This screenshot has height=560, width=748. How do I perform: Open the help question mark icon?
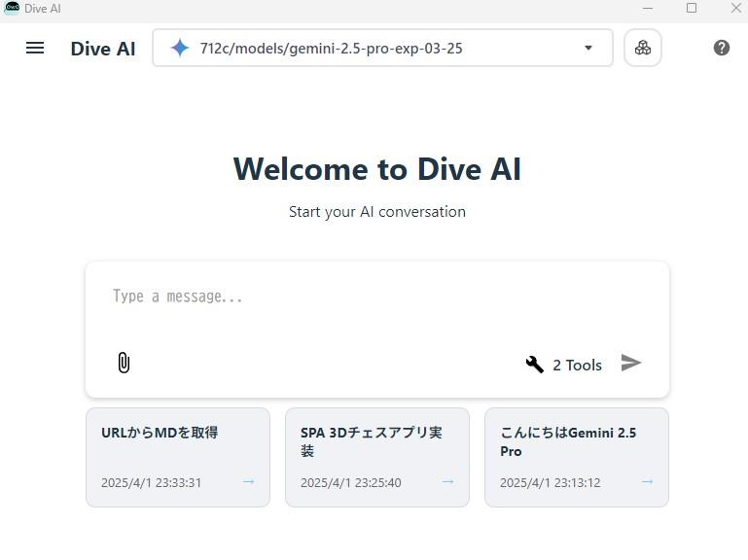pyautogui.click(x=722, y=48)
